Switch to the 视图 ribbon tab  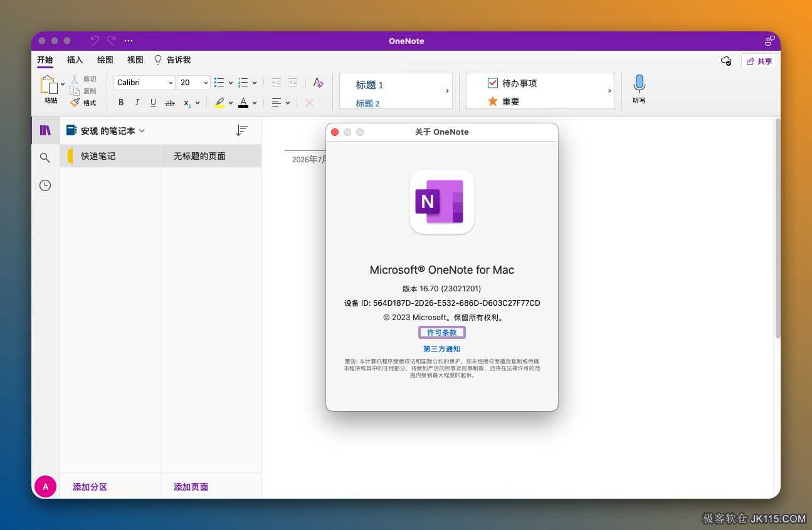135,60
